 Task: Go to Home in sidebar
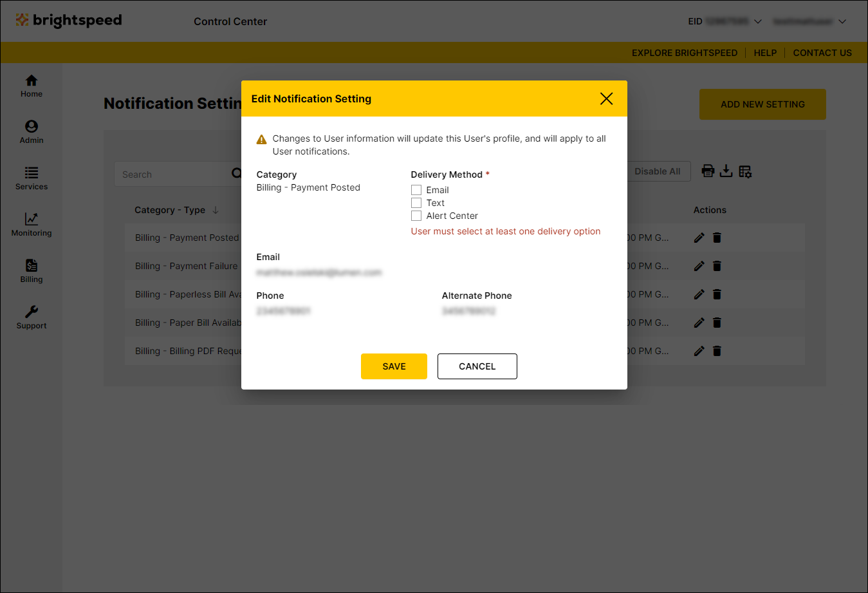pos(32,86)
